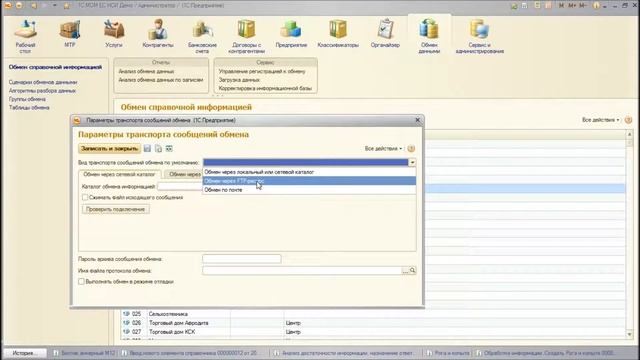Screen dimensions: 640x360
Task: Open help icon beside main Все действия
Action: (x=628, y=120)
